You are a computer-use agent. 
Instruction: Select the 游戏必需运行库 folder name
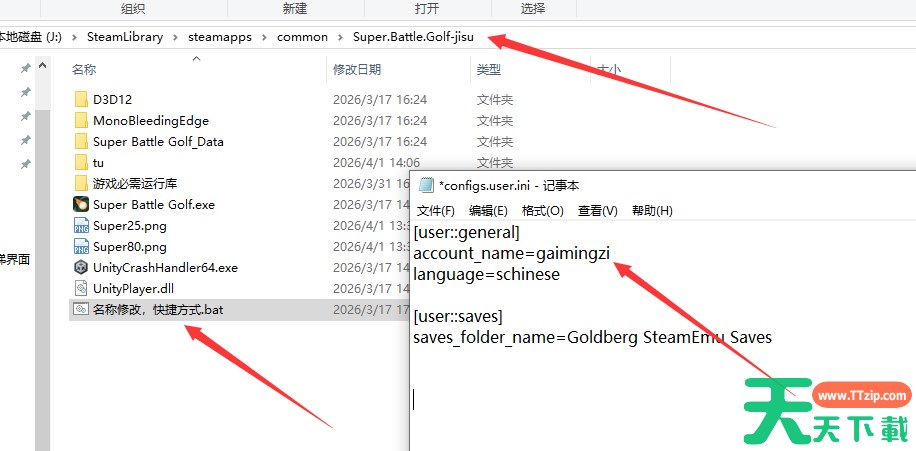click(x=134, y=184)
